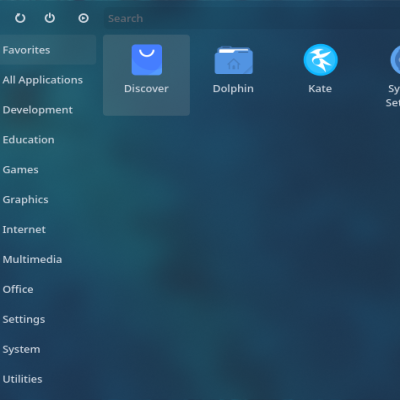
Task: Click the circular play-arrow session icon
Action: point(83,18)
